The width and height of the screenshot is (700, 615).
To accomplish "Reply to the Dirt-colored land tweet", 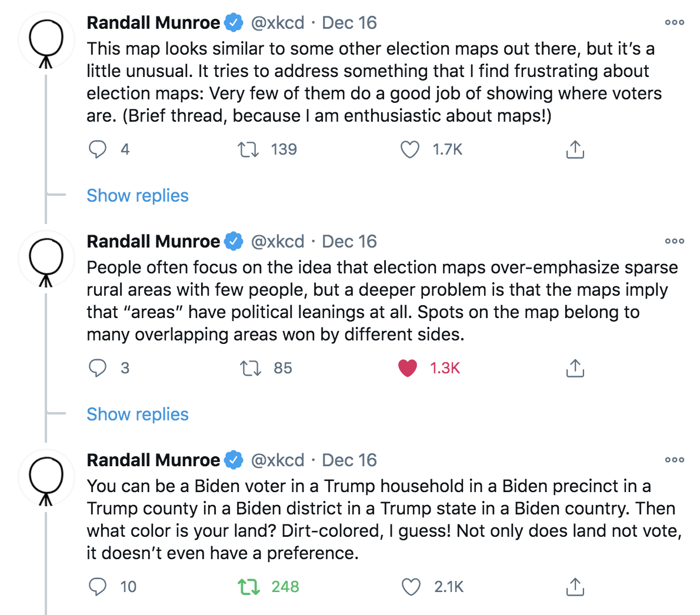I will coord(98,587).
